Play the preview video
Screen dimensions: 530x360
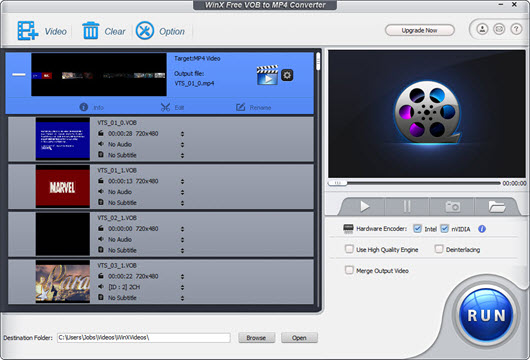click(364, 206)
